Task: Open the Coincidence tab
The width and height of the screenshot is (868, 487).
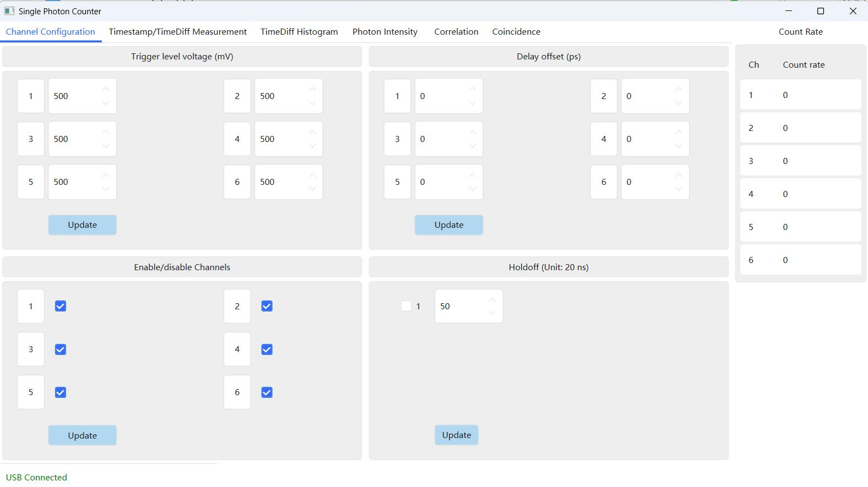Action: [516, 32]
